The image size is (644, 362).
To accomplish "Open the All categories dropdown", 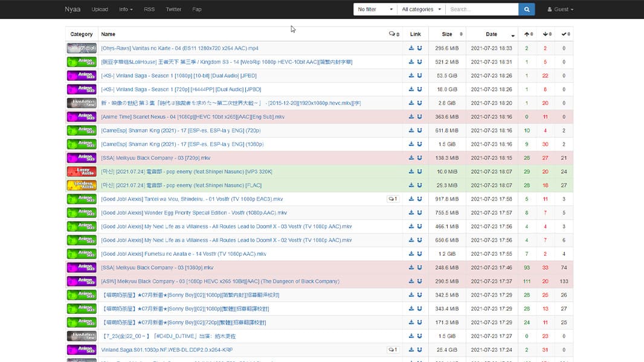I will coord(422,9).
